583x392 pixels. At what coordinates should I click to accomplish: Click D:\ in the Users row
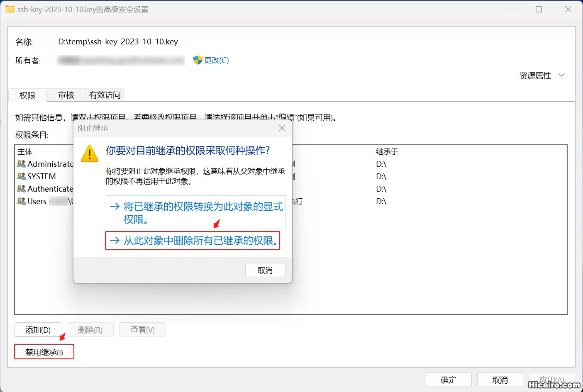381,201
